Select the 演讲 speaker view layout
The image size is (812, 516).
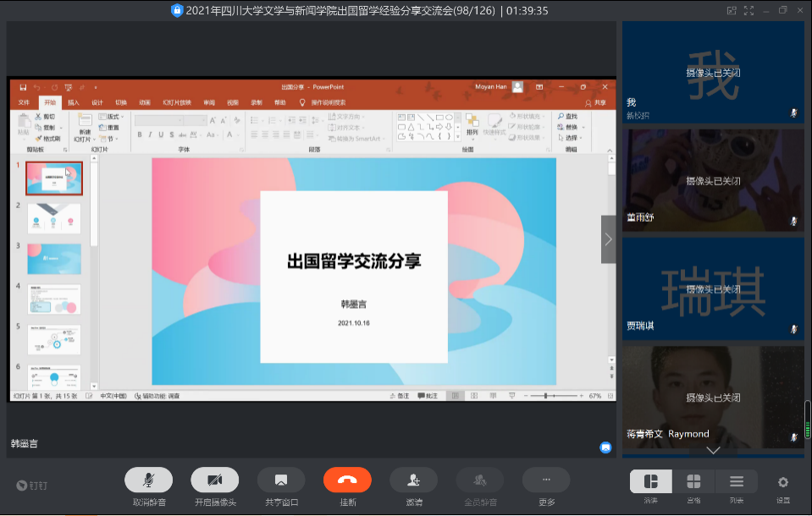pos(651,481)
